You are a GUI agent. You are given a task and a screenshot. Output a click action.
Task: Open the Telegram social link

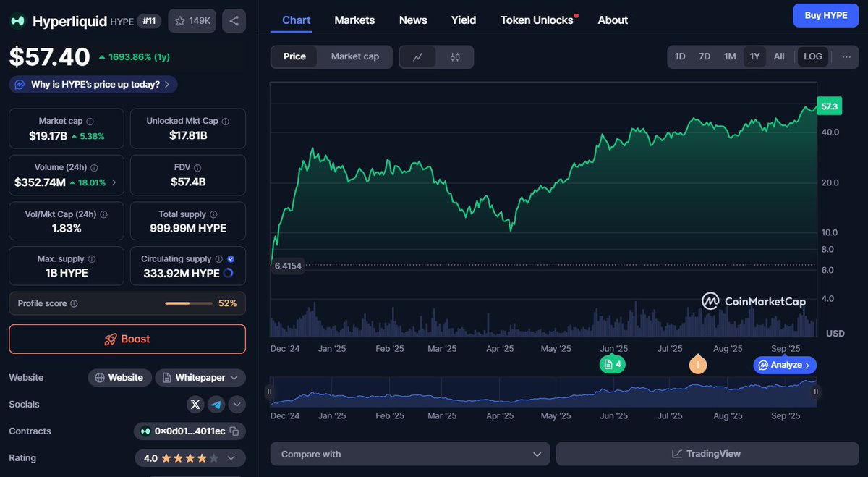(x=216, y=405)
